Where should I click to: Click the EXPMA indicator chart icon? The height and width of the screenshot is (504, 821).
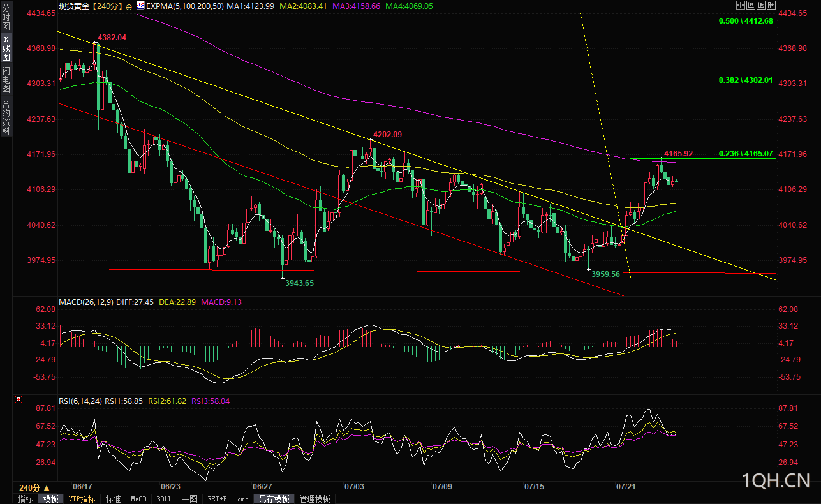140,6
